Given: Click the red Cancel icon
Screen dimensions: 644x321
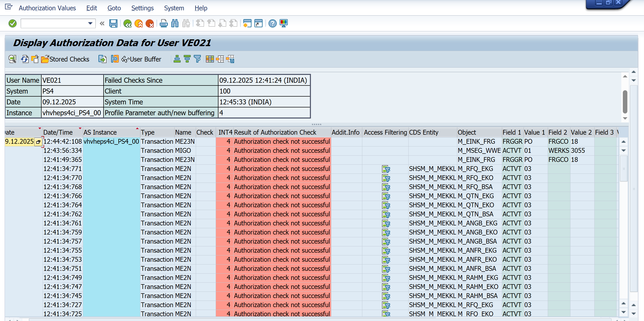Looking at the screenshot, I should pos(150,23).
